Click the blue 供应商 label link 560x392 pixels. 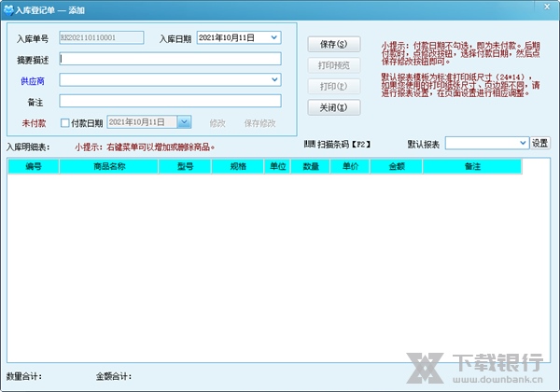tap(33, 81)
